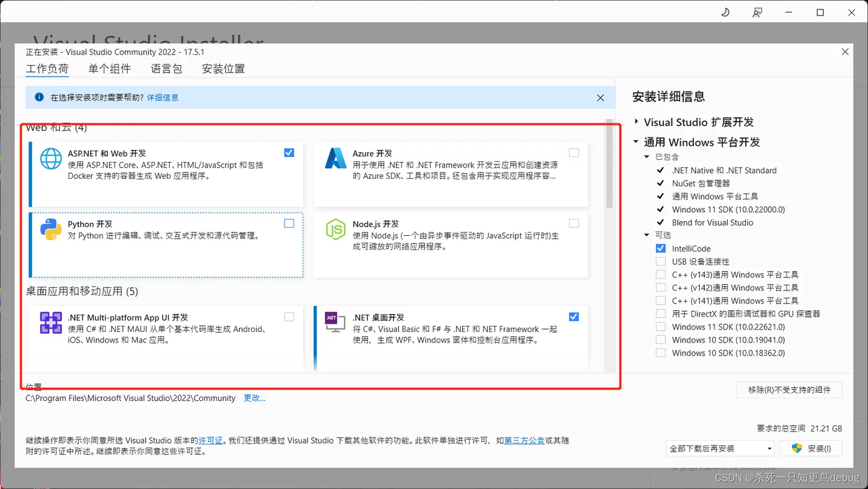The image size is (868, 489).
Task: Click the ASP.NET globe icon
Action: point(51,158)
